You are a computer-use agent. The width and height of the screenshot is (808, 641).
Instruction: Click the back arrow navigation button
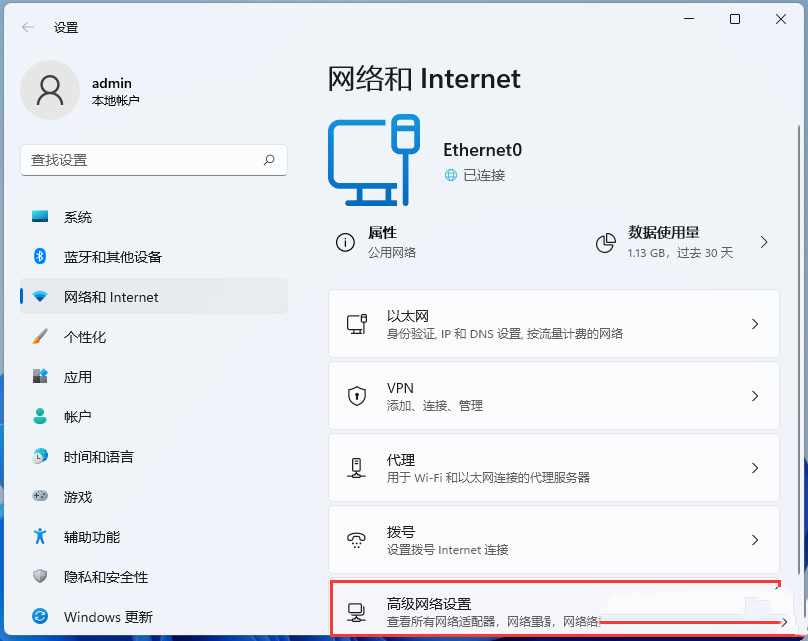(27, 27)
